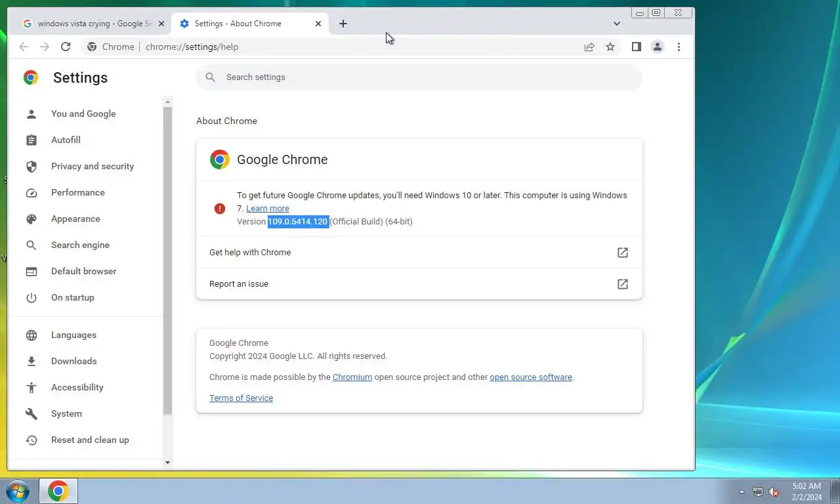Click the About Chrome heading
Screen dimensions: 840x504
coord(226,121)
